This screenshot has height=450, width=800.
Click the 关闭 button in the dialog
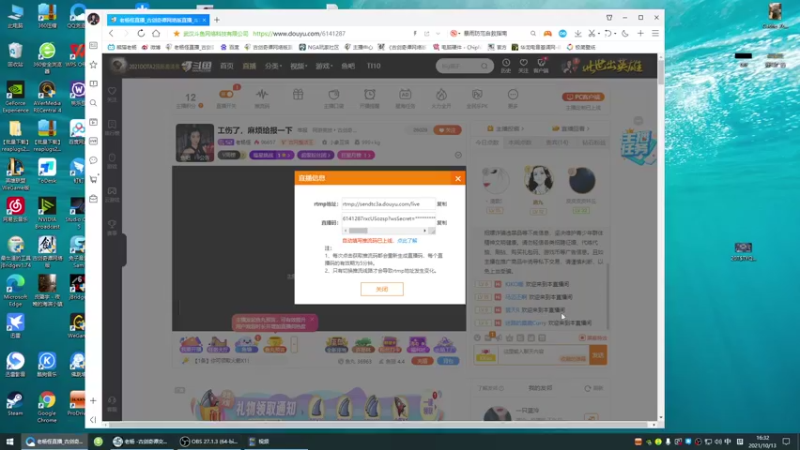tap(382, 289)
